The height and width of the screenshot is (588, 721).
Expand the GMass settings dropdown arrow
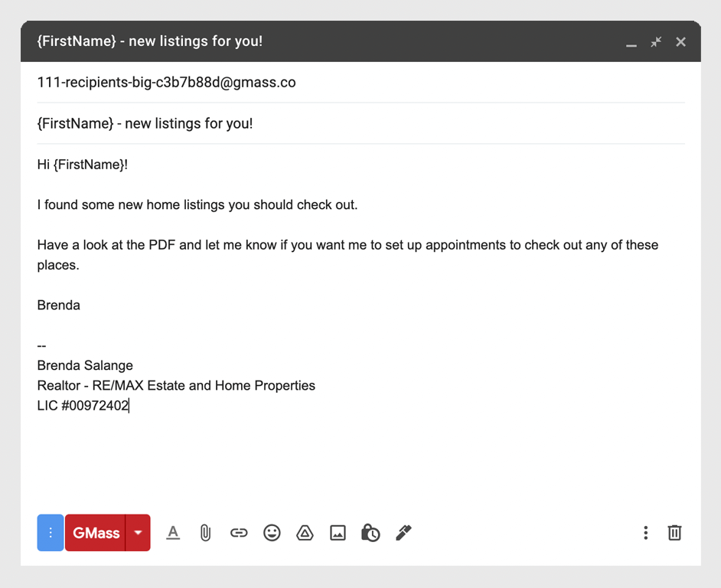(138, 533)
